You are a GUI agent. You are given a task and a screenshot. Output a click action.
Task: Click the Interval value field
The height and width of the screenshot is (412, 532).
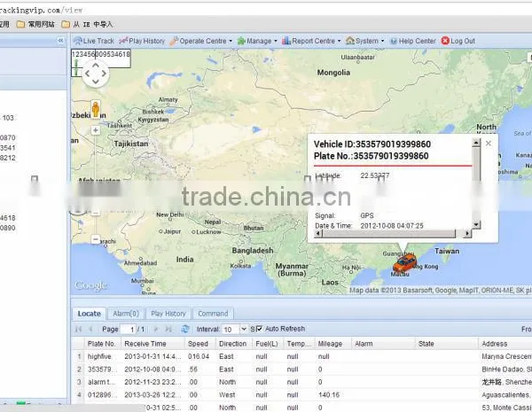(231, 330)
